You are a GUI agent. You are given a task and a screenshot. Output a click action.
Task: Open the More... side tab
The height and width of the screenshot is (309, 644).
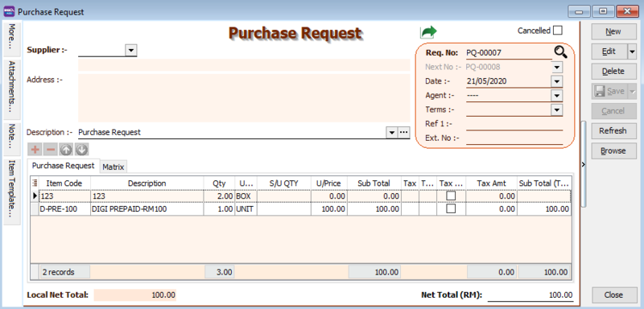[12, 39]
